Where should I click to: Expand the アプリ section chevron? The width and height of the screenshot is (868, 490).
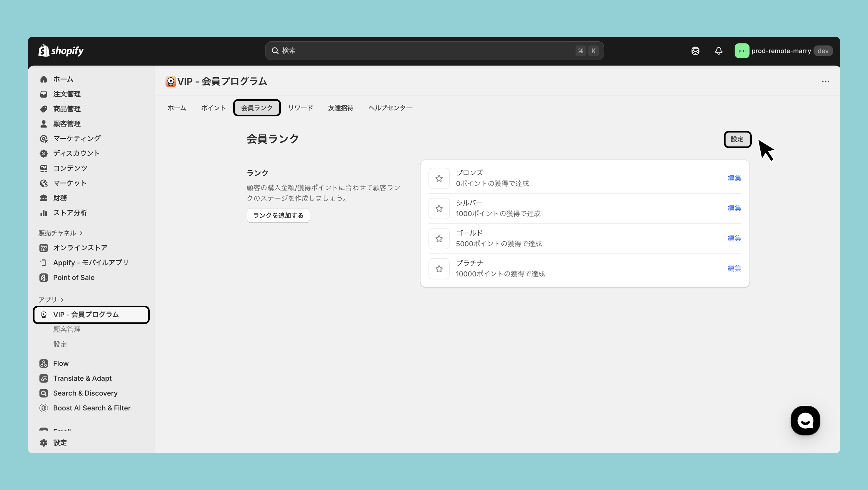point(62,300)
